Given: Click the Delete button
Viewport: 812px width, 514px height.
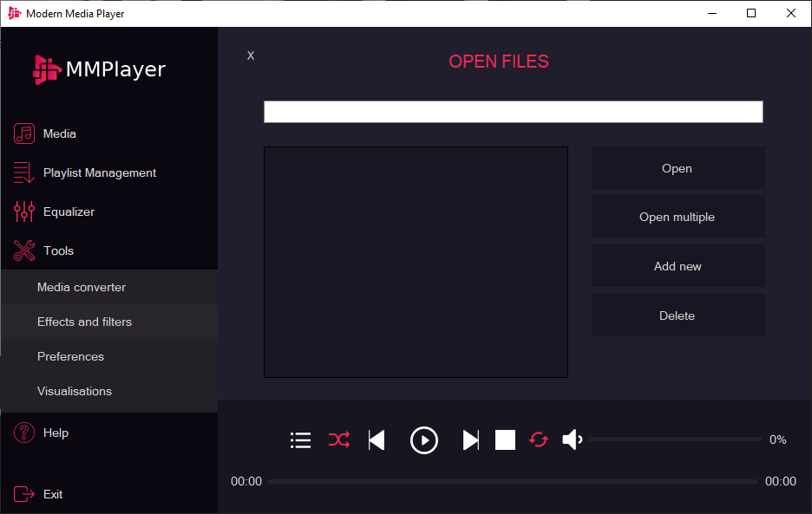Looking at the screenshot, I should click(x=678, y=316).
